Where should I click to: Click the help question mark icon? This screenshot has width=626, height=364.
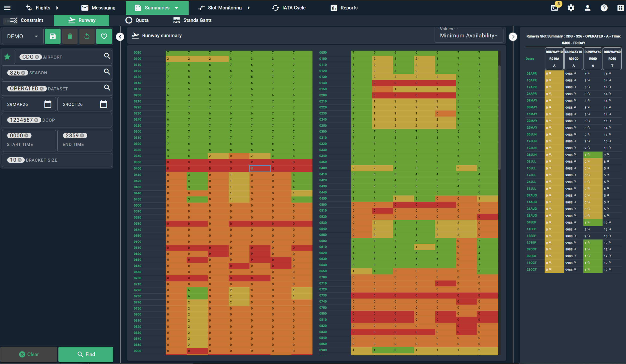604,8
